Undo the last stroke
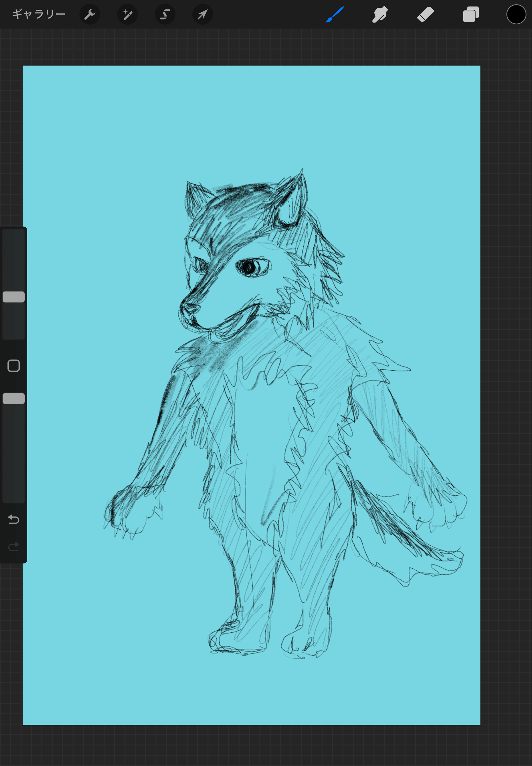 tap(14, 519)
